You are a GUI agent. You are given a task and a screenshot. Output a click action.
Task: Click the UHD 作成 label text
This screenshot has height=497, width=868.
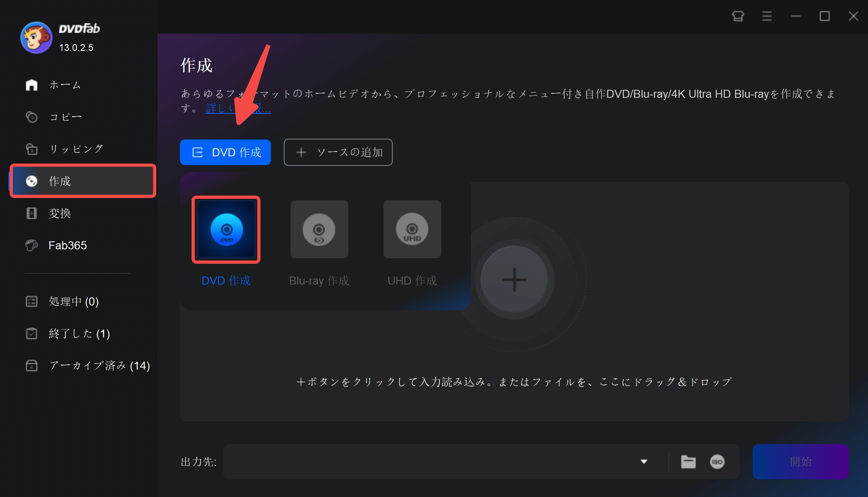(x=412, y=281)
